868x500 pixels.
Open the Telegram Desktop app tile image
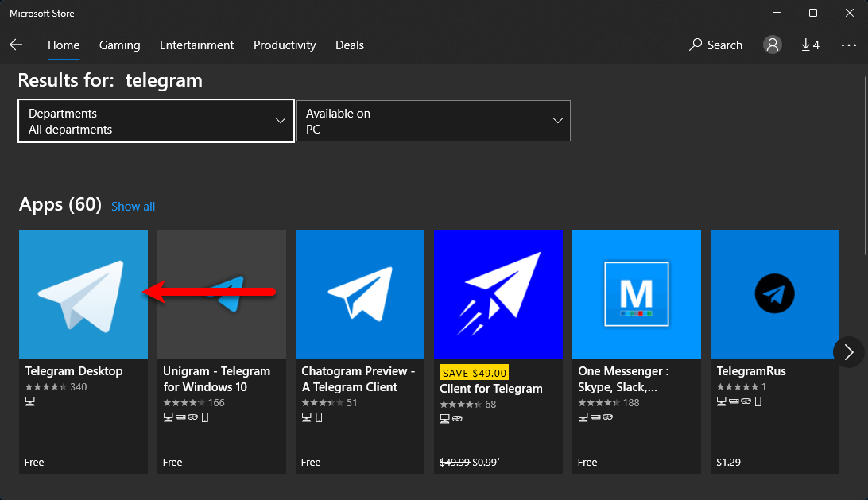[x=83, y=294]
